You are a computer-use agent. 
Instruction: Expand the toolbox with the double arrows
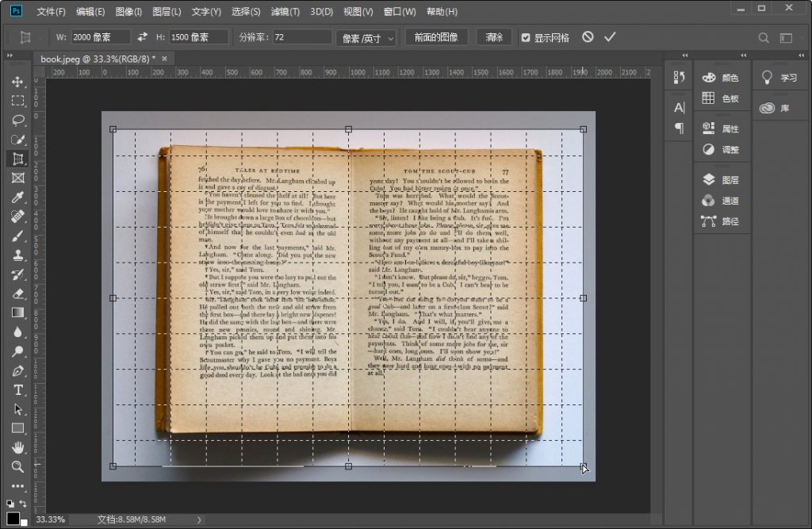[x=10, y=55]
